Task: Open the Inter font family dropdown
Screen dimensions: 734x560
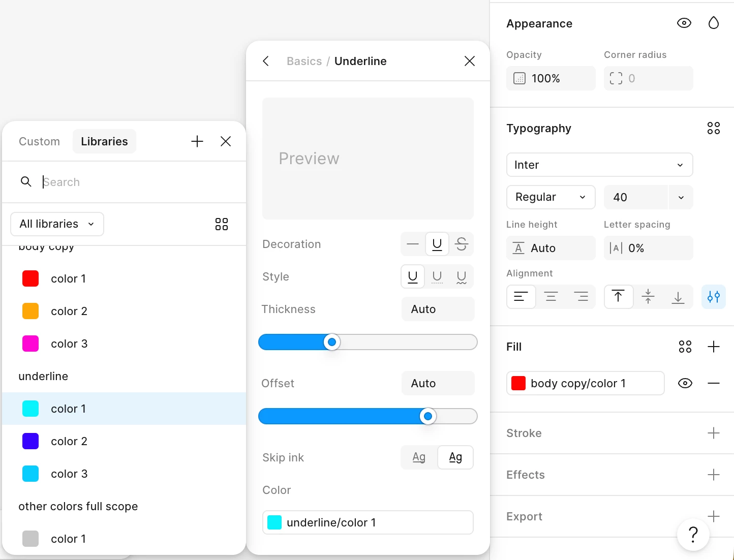Action: pyautogui.click(x=599, y=165)
